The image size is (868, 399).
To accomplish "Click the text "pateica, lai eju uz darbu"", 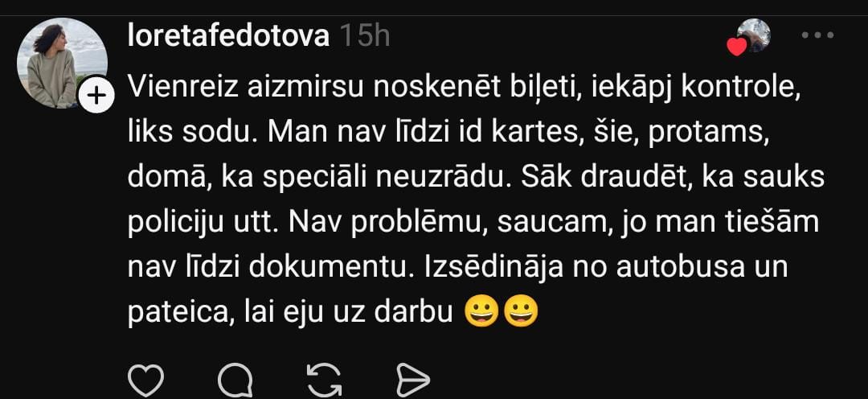I will pos(291,313).
